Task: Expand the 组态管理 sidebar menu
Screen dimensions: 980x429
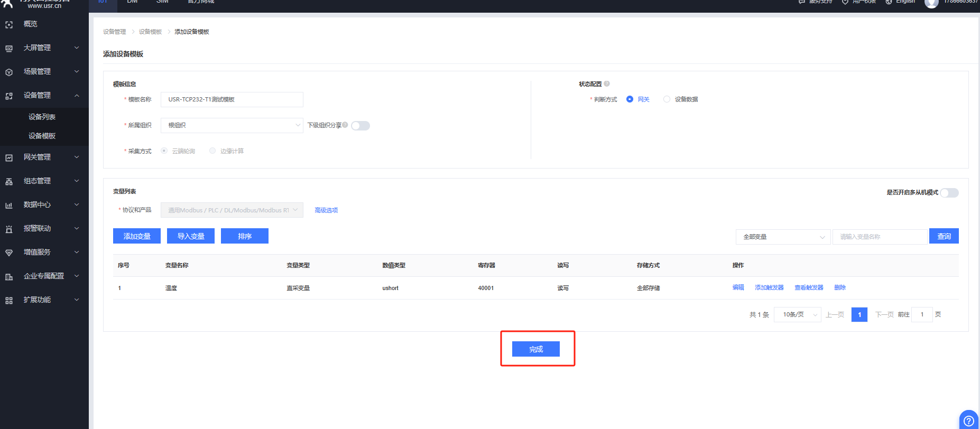Action: pyautogui.click(x=44, y=181)
